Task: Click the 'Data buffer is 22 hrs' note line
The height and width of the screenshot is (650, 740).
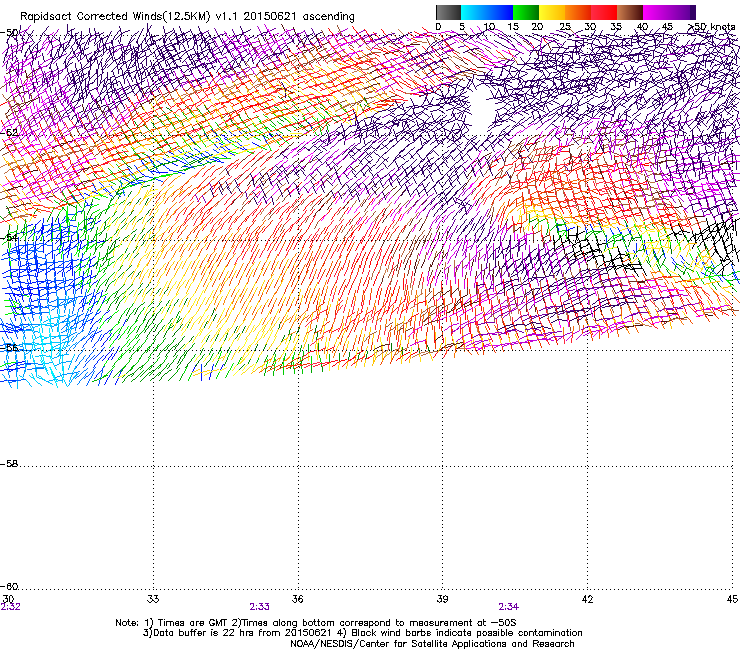Action: 237,633
